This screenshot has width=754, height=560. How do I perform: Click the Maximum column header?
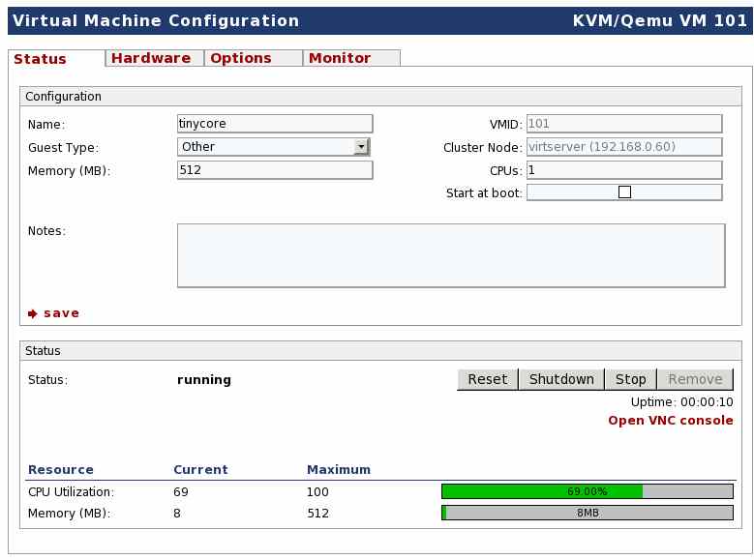(x=339, y=470)
